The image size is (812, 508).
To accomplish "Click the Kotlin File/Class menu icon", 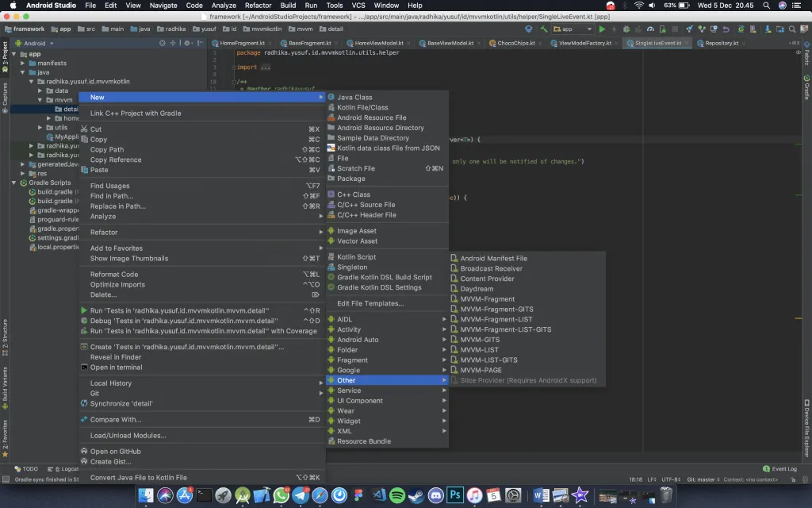I will pyautogui.click(x=331, y=107).
